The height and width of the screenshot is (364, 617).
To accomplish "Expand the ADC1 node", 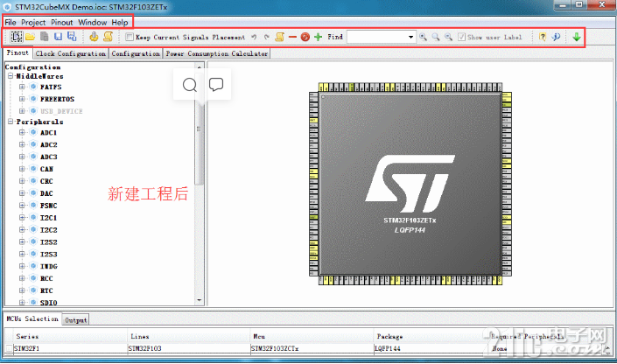I will pyautogui.click(x=22, y=133).
